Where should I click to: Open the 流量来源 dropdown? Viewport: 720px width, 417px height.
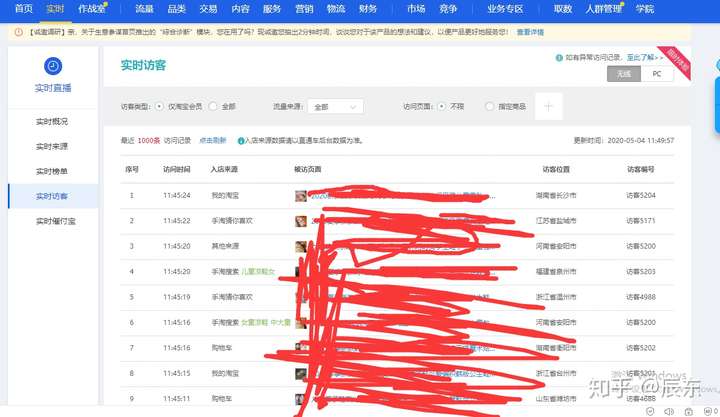tap(335, 107)
